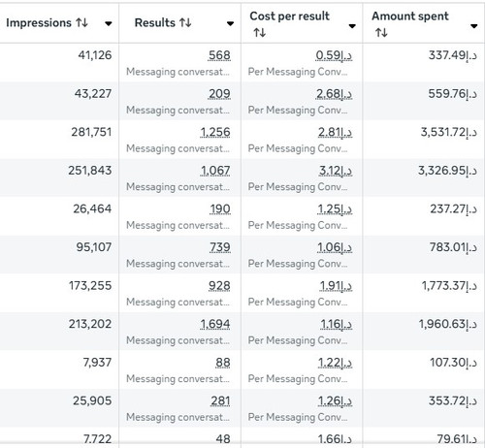Select the 3.12 cost per result value
The width and height of the screenshot is (485, 448).
336,171
